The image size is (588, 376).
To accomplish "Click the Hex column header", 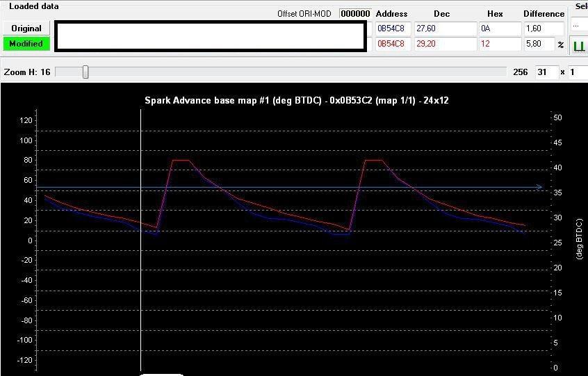I will tap(495, 14).
